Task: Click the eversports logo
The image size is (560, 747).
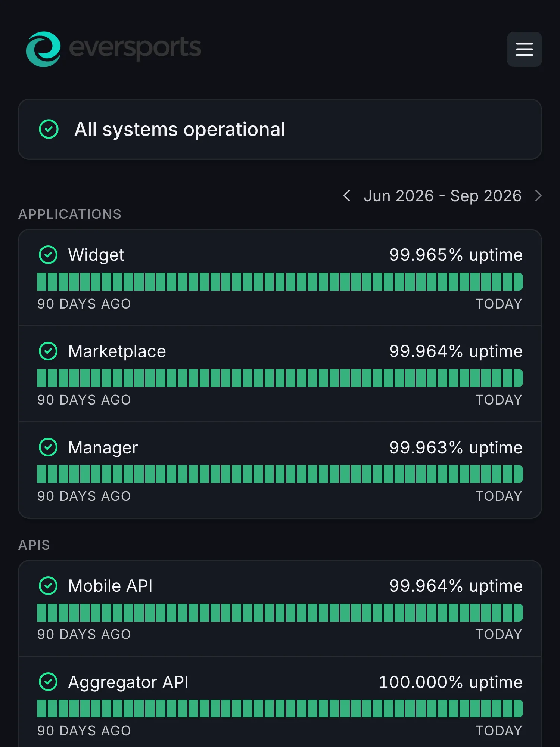Action: point(113,49)
